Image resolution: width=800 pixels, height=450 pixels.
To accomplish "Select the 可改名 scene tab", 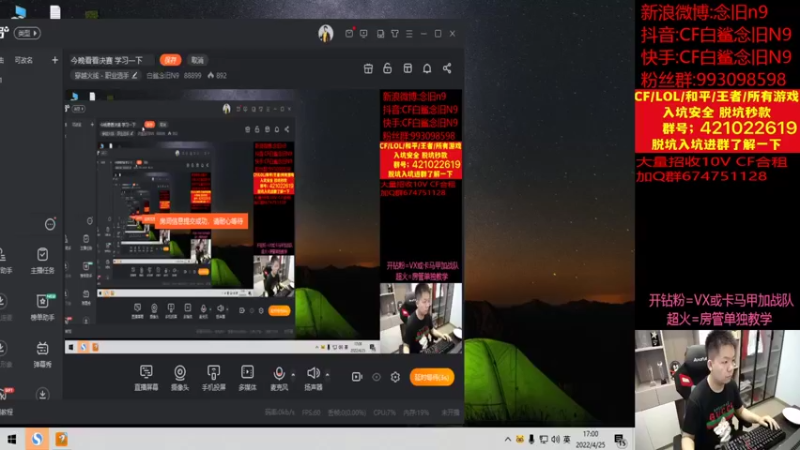I will pos(23,60).
